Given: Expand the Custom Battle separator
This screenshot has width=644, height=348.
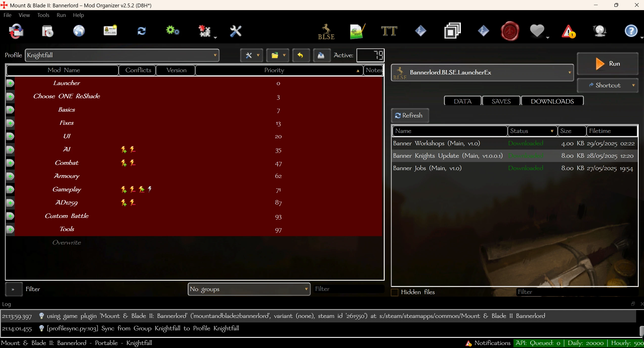Looking at the screenshot, I should (10, 216).
